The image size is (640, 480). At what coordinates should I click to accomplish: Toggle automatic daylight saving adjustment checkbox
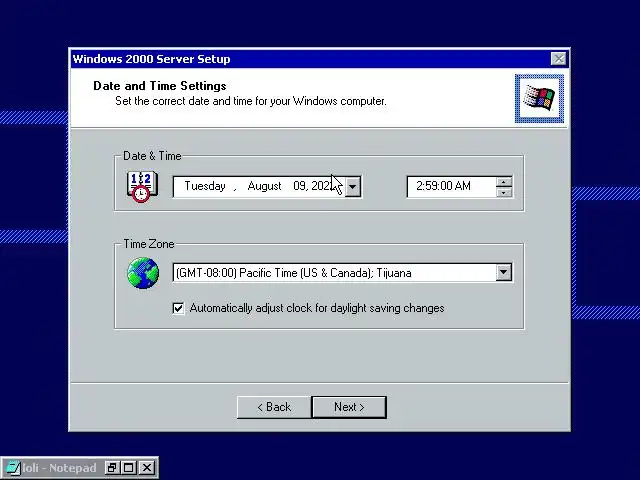178,308
